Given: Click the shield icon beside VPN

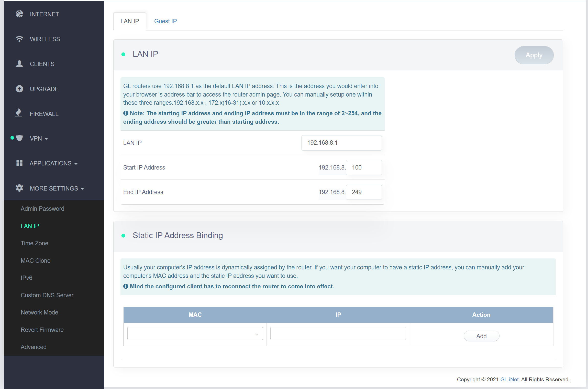Looking at the screenshot, I should pos(19,138).
